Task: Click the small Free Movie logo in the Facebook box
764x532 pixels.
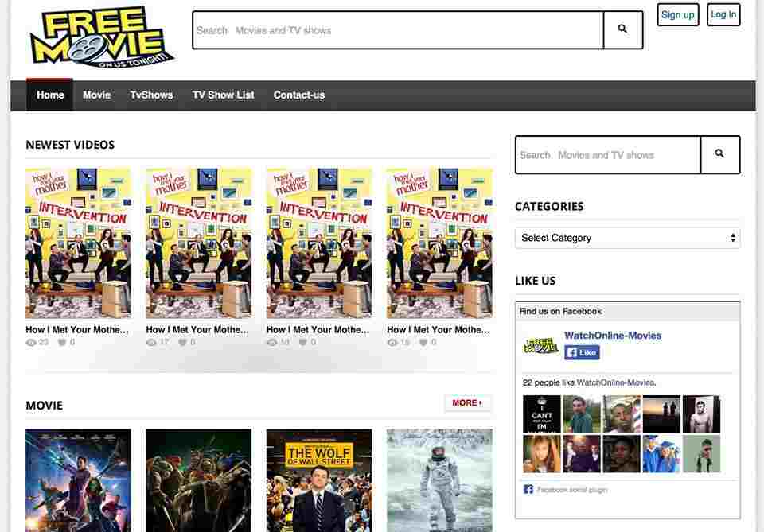Action: click(541, 345)
